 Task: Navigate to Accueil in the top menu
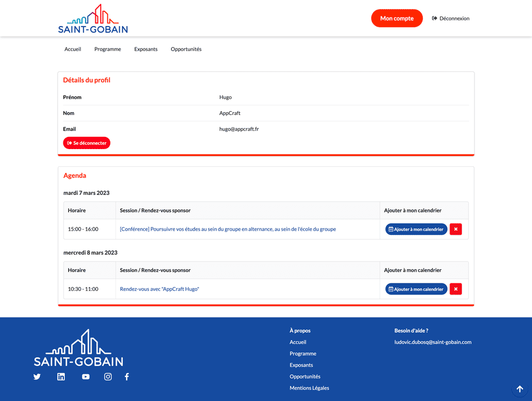(x=73, y=49)
